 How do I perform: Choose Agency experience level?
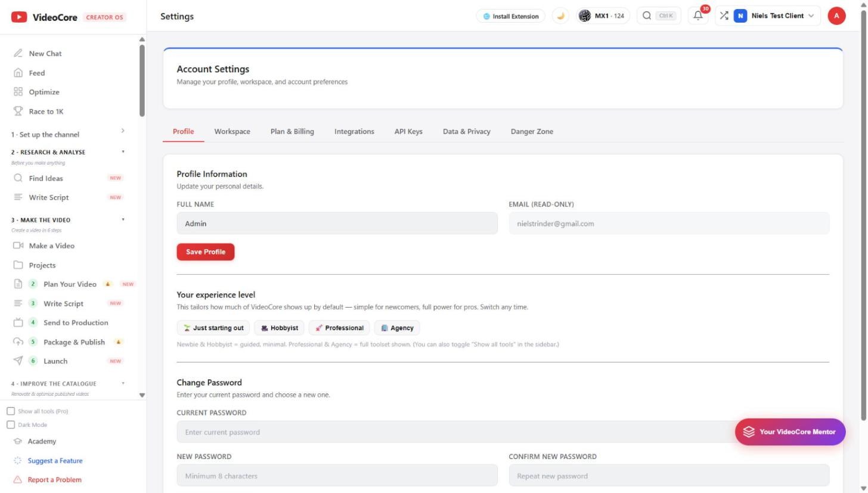coord(397,328)
